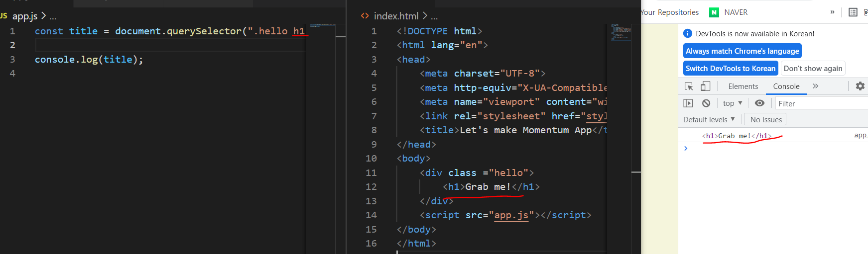
Task: Open DevTools settings gear
Action: [x=860, y=86]
